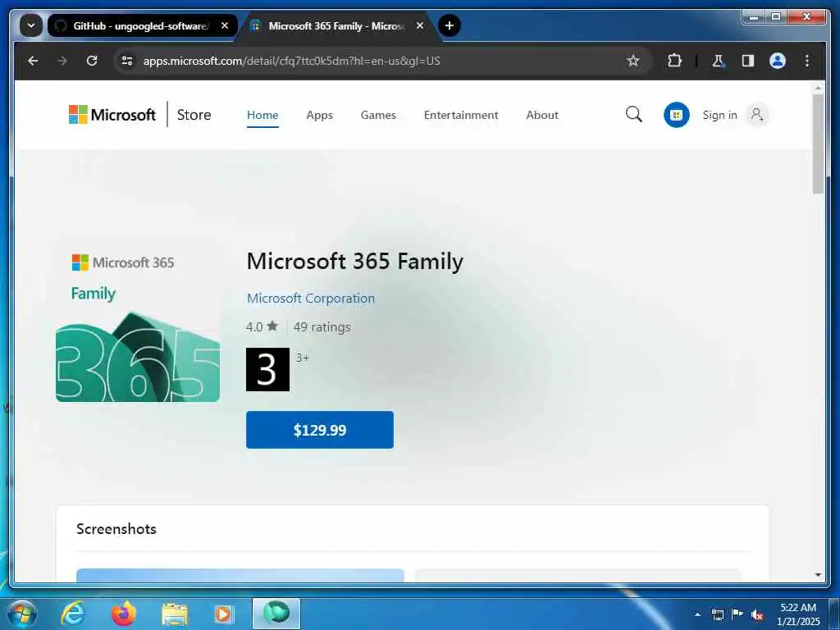This screenshot has height=630, width=840.
Task: Open Games in Store navigation
Action: pos(378,115)
